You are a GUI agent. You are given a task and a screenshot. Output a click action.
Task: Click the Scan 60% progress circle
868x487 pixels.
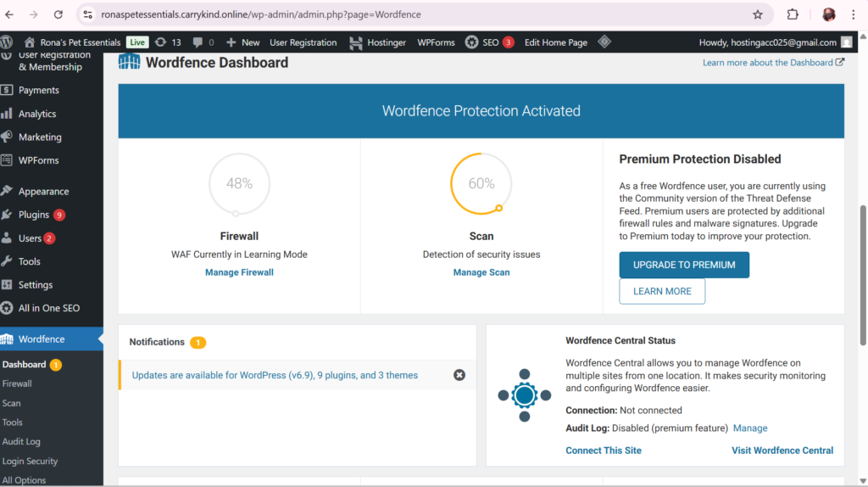[481, 183]
